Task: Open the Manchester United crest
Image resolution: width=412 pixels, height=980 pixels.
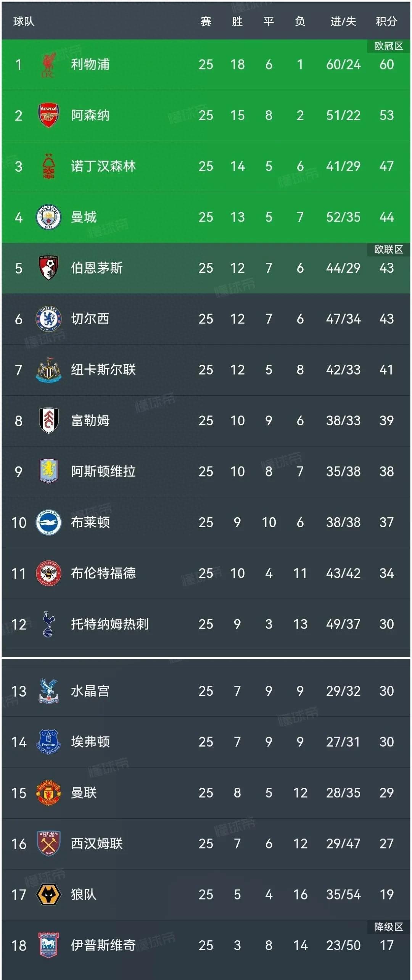Action: tap(48, 793)
